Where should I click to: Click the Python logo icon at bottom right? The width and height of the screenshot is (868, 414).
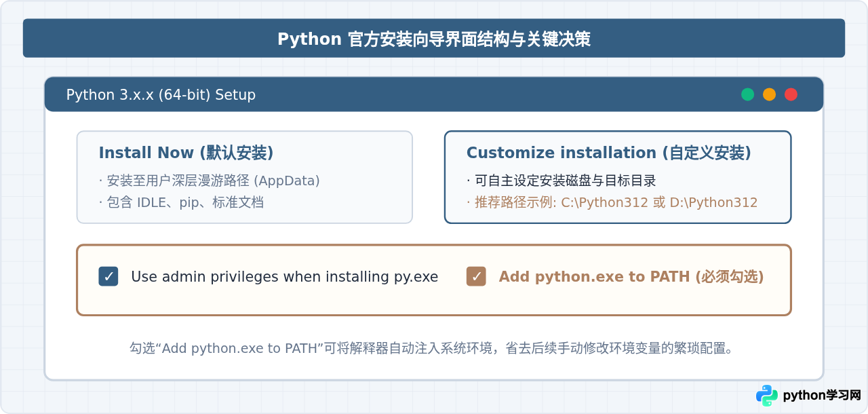(767, 396)
